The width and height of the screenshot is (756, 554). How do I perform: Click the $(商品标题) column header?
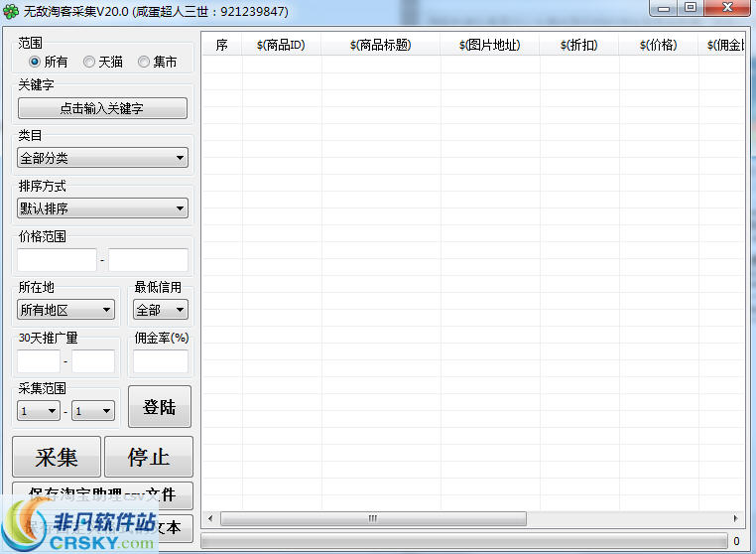(x=381, y=45)
